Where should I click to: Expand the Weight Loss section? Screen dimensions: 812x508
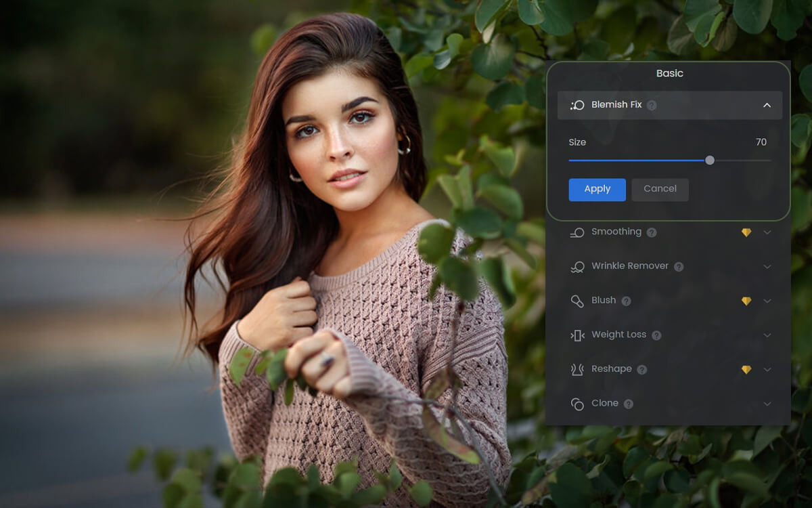[767, 335]
